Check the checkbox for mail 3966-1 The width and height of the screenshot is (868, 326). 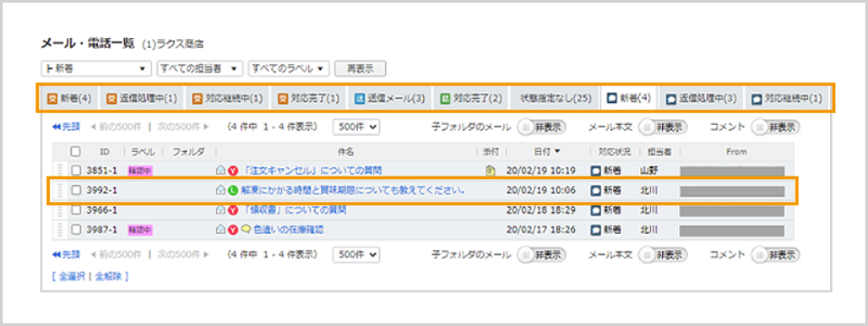(76, 210)
